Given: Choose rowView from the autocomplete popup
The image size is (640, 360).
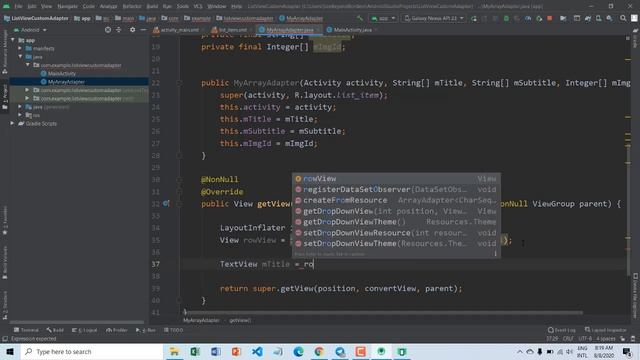Looking at the screenshot, I should pyautogui.click(x=396, y=178).
